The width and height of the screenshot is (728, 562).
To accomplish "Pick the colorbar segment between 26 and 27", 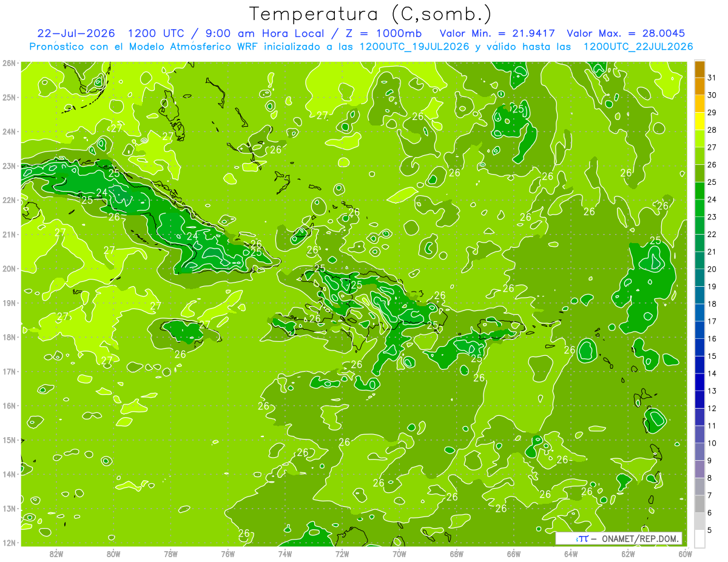I will pyautogui.click(x=699, y=156).
